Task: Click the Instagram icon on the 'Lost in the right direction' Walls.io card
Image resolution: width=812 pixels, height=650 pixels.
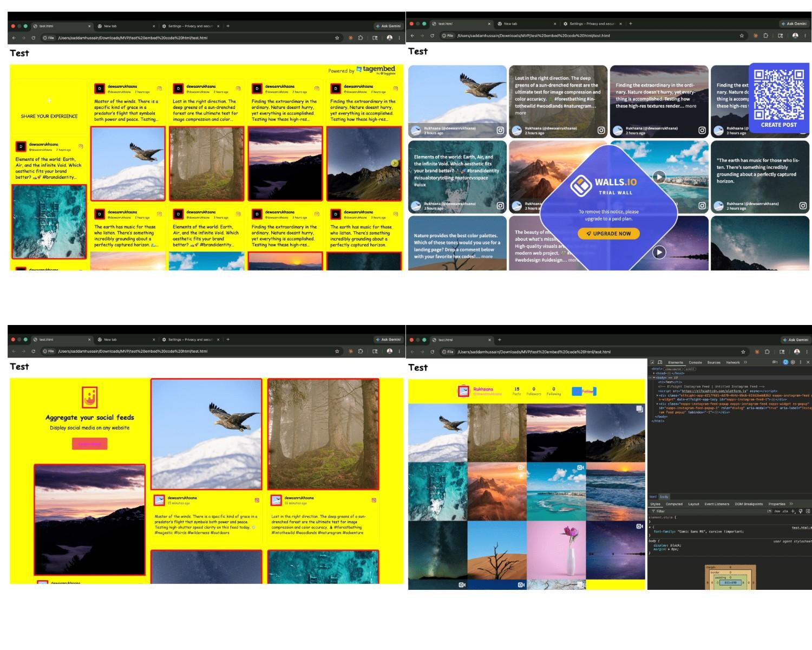Action: point(601,130)
